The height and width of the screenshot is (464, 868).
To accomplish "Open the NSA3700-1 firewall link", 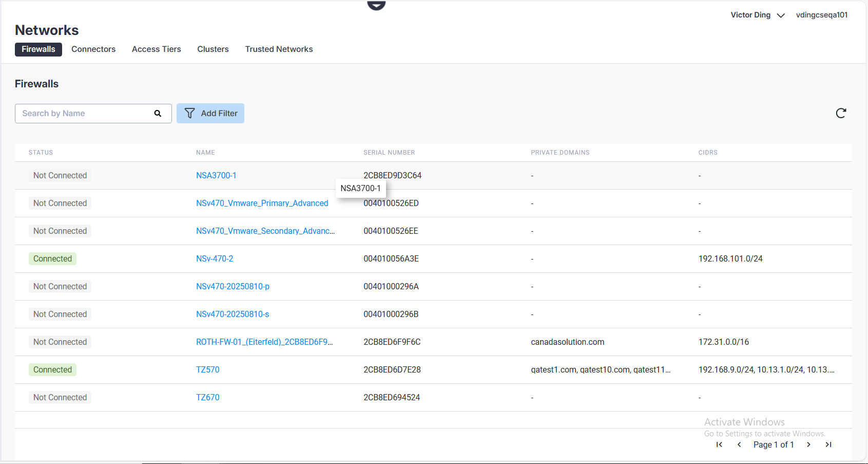I will tap(216, 176).
